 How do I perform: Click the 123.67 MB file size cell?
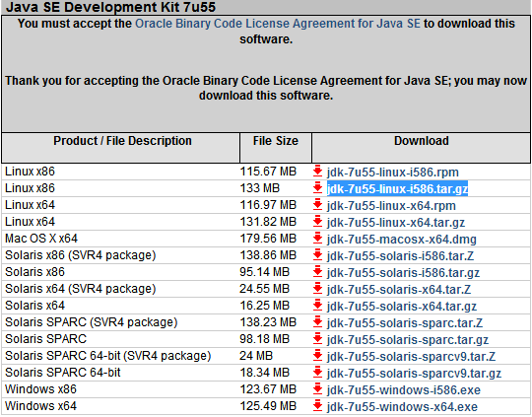[x=268, y=389]
